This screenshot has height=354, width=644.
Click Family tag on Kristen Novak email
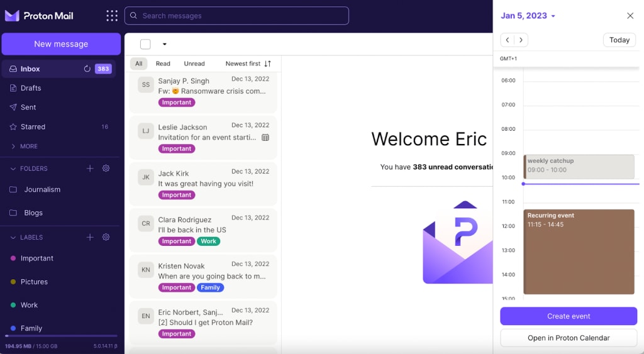tap(210, 287)
